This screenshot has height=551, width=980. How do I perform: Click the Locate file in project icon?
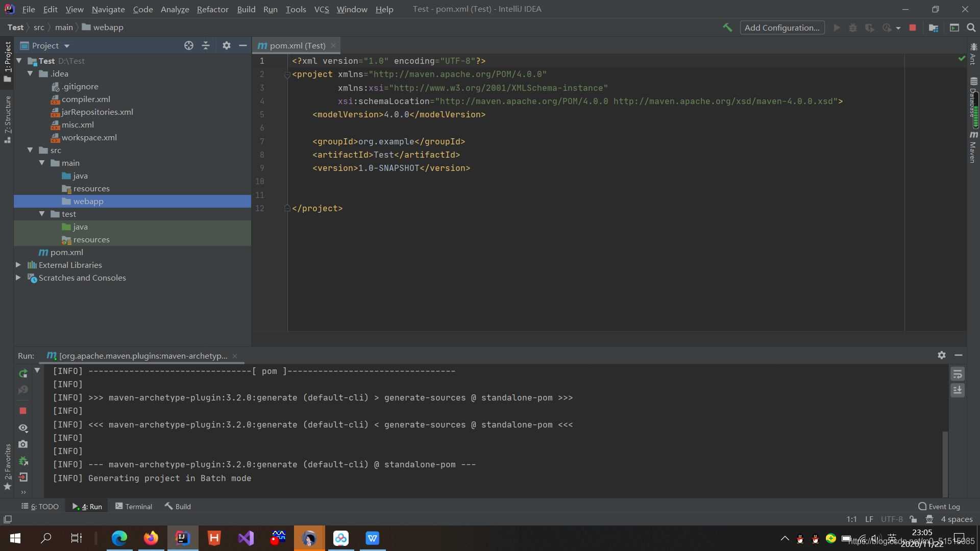click(x=188, y=45)
